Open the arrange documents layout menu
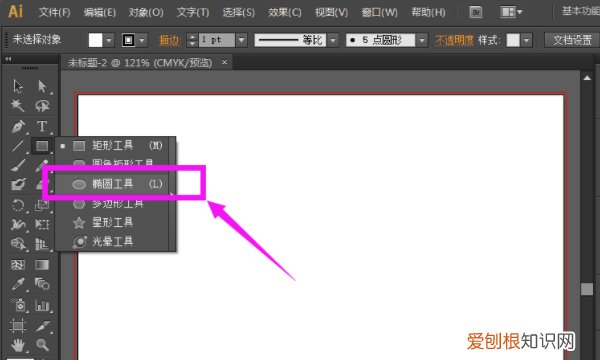Viewport: 600px width, 360px height. tap(511, 12)
